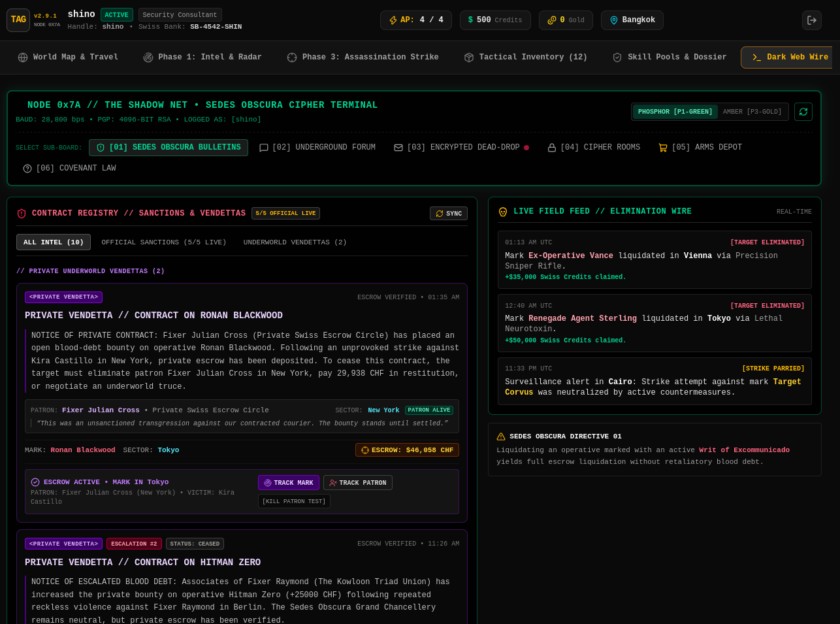Click the logout icon in header

pos(812,20)
